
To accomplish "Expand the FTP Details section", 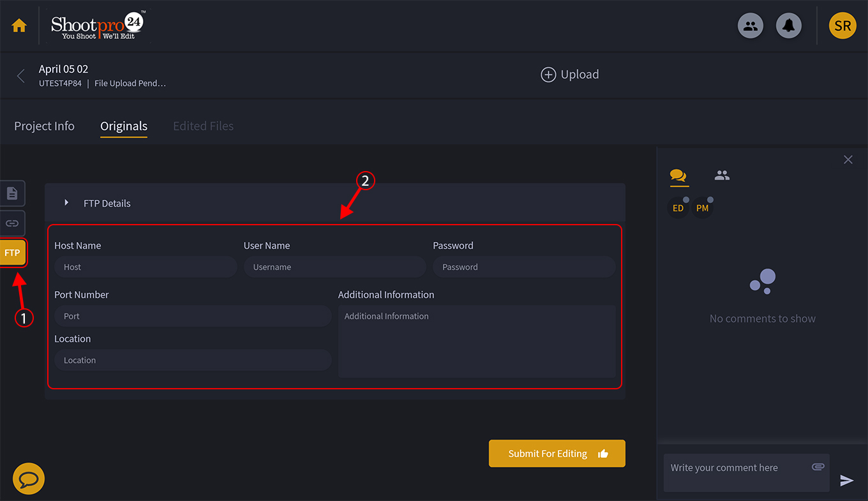I will (x=67, y=203).
